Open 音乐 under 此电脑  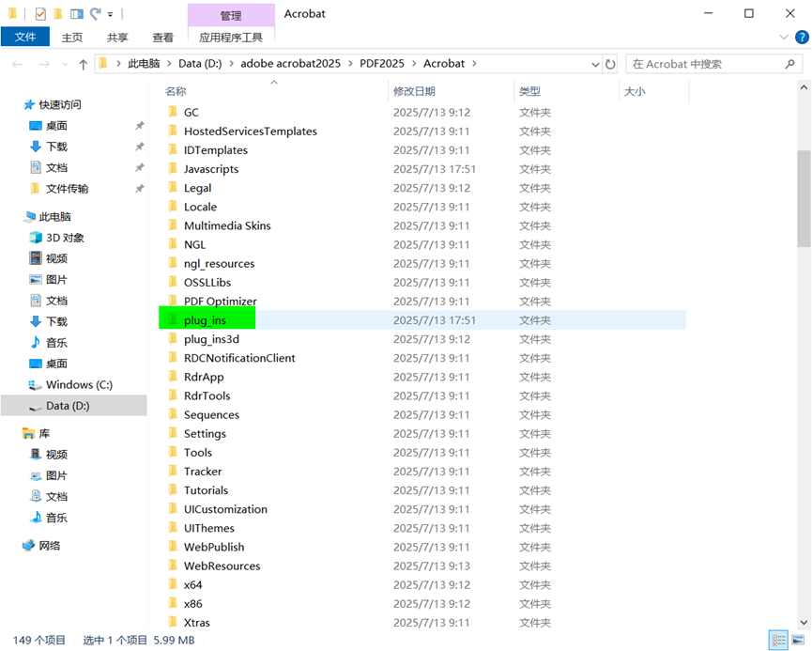(56, 343)
